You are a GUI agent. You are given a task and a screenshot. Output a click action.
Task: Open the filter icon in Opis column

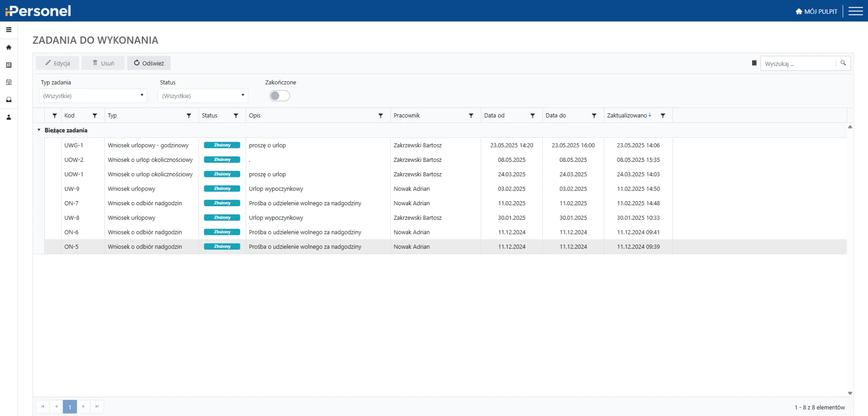click(381, 116)
